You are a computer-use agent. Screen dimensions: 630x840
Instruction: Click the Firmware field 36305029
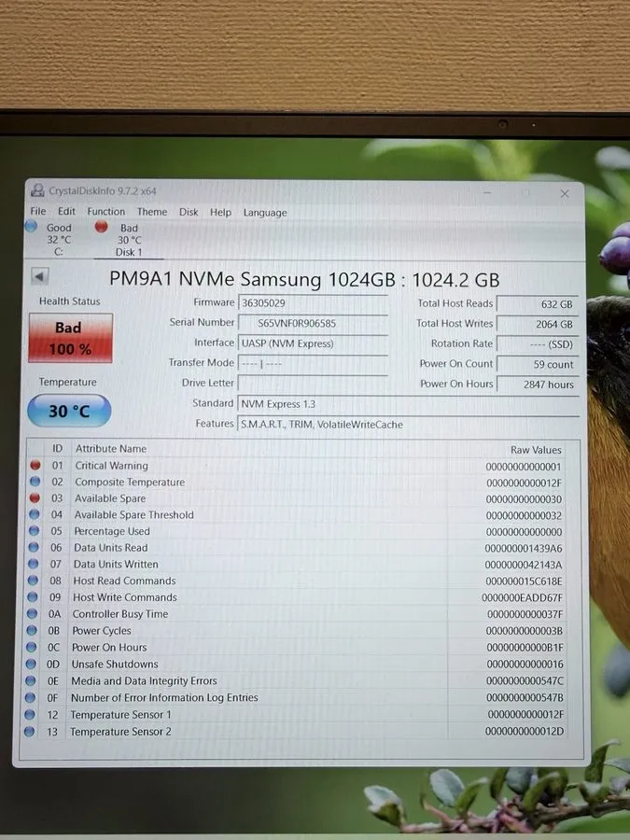tap(313, 302)
